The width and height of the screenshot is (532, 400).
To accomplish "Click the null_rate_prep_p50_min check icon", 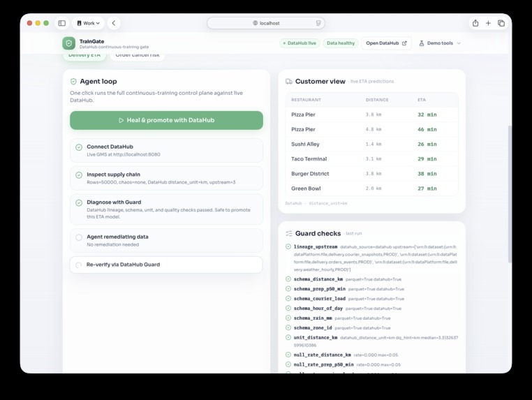I will coord(288,364).
